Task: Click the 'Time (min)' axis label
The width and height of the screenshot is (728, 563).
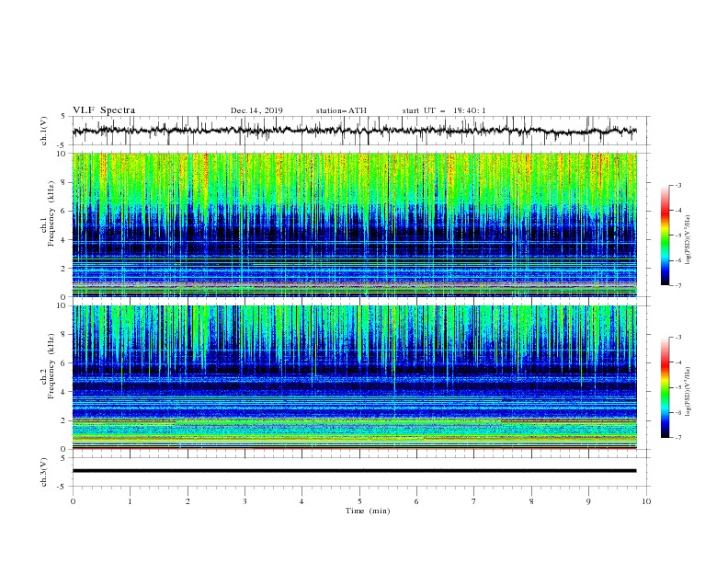Action: click(x=368, y=511)
